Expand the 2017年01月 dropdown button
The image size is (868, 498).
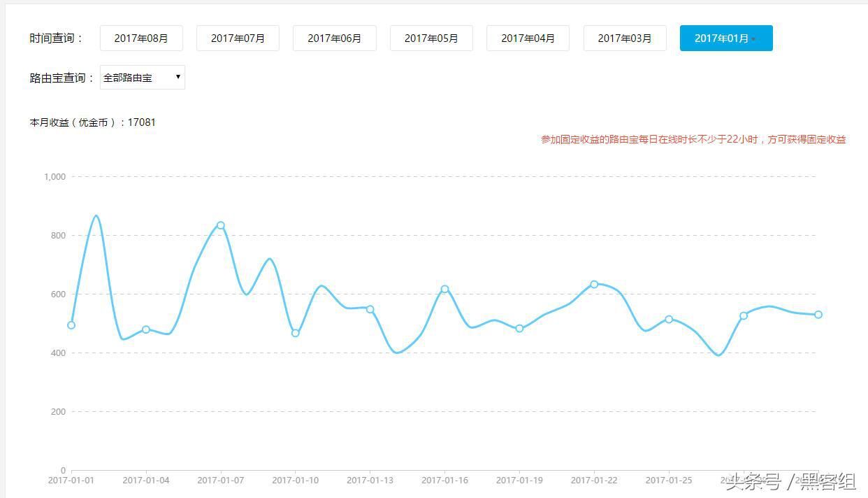click(726, 38)
